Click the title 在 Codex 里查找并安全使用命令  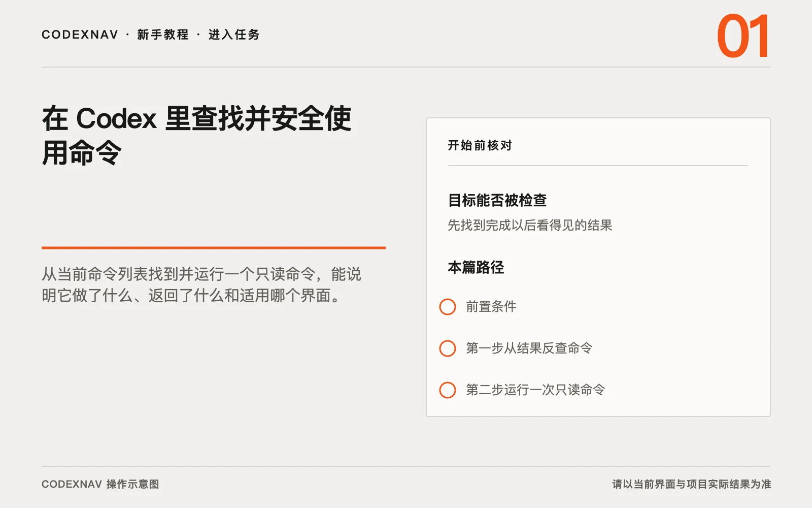click(196, 135)
